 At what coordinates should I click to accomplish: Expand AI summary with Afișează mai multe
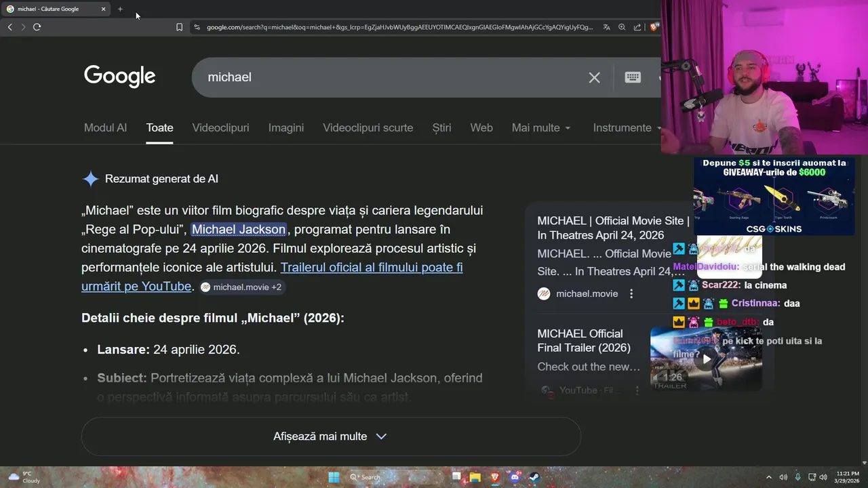331,436
